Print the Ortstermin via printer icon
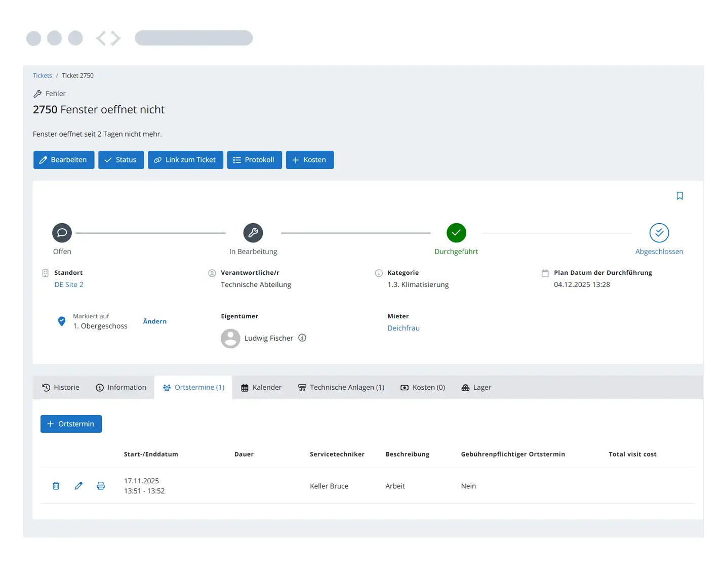 tap(101, 486)
